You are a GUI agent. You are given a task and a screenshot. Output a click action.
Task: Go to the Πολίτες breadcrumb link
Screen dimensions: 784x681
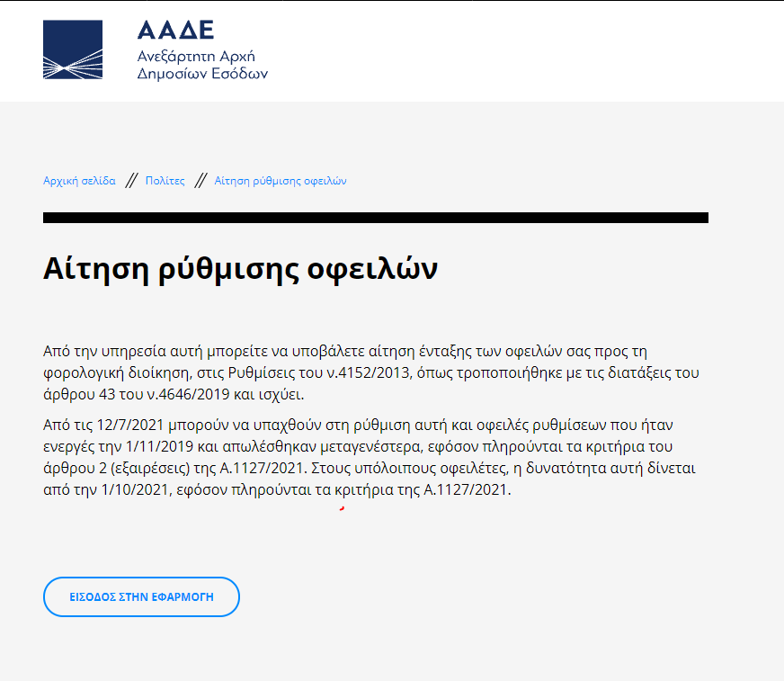(165, 181)
